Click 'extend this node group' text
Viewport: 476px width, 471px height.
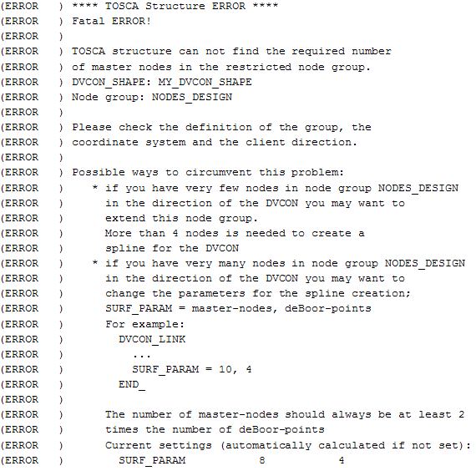tap(181, 218)
